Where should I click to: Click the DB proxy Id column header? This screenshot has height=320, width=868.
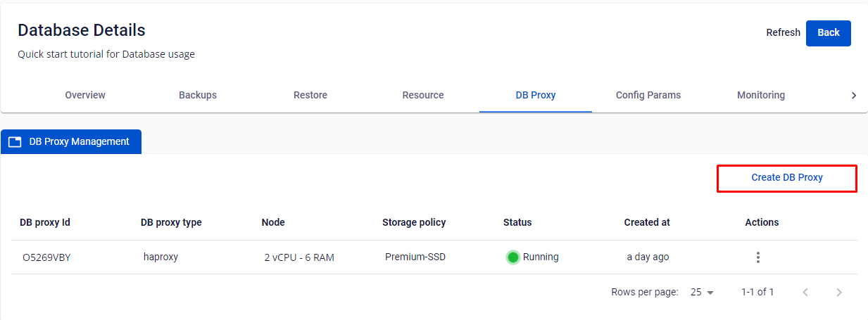(45, 222)
